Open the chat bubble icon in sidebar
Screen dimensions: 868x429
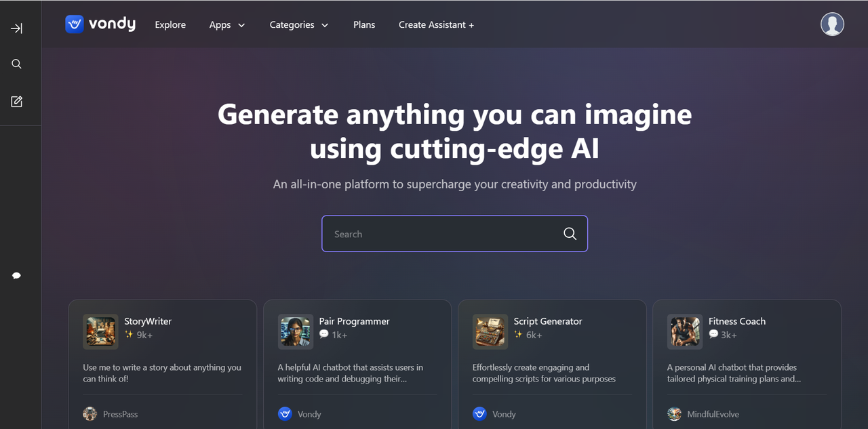[x=17, y=276]
